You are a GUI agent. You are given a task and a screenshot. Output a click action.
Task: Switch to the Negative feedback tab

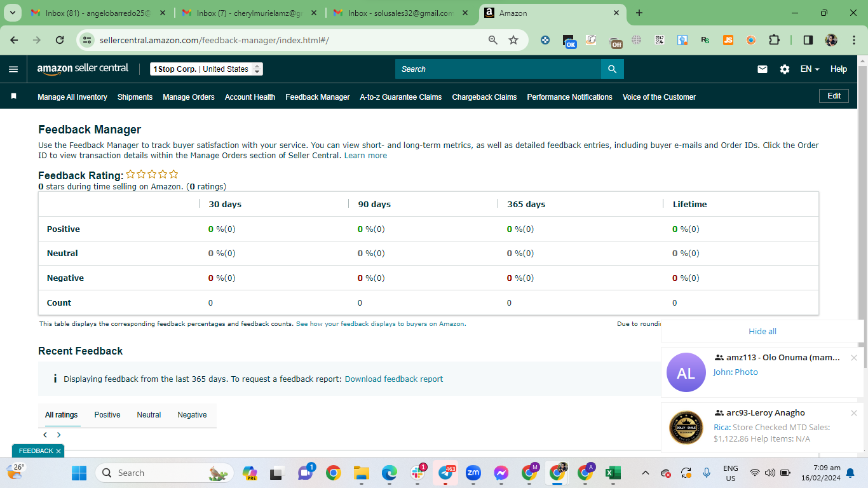point(193,415)
